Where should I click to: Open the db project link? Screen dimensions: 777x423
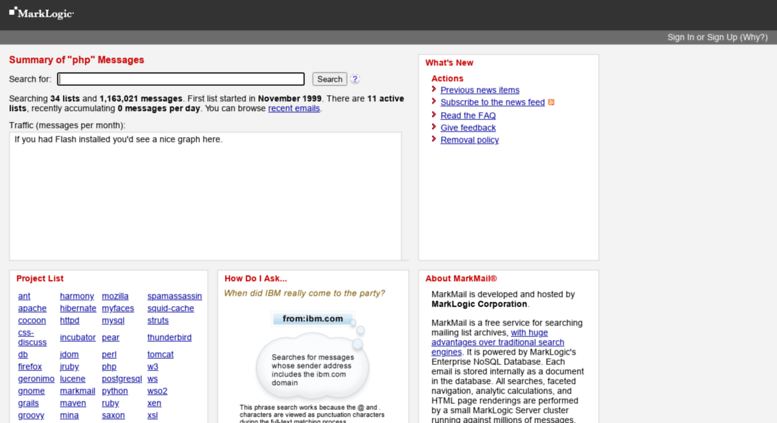[x=23, y=354]
